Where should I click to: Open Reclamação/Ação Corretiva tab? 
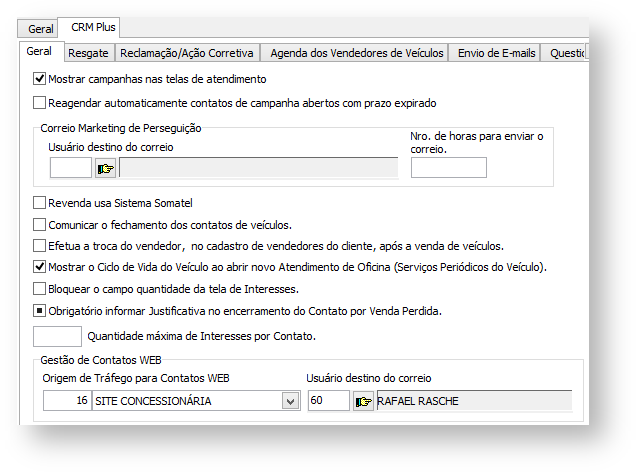(187, 53)
